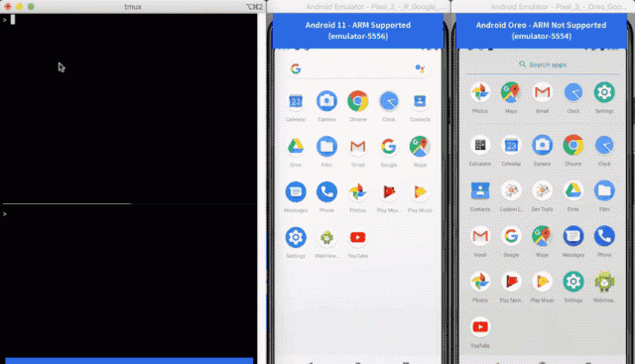Focus the bottom tmux terminal pane
Image resolution: width=635 pixels, height=364 pixels.
point(129,283)
